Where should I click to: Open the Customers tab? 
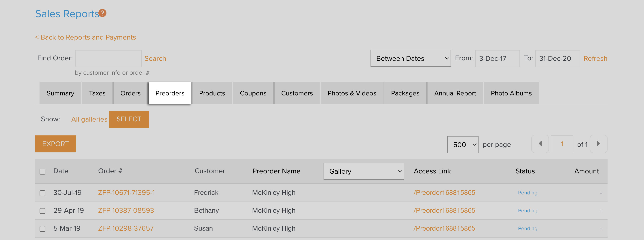click(x=297, y=93)
